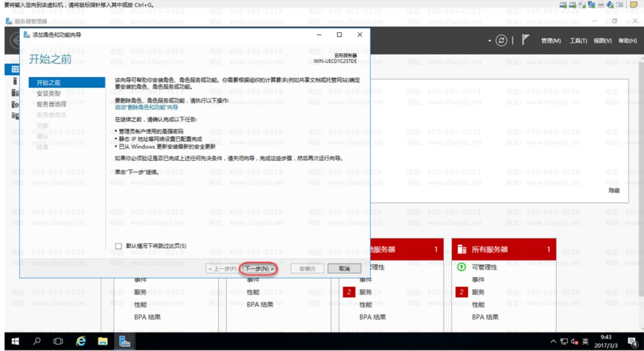Click 服务 in the 所有服务器 tile
644x351 pixels.
click(x=478, y=292)
